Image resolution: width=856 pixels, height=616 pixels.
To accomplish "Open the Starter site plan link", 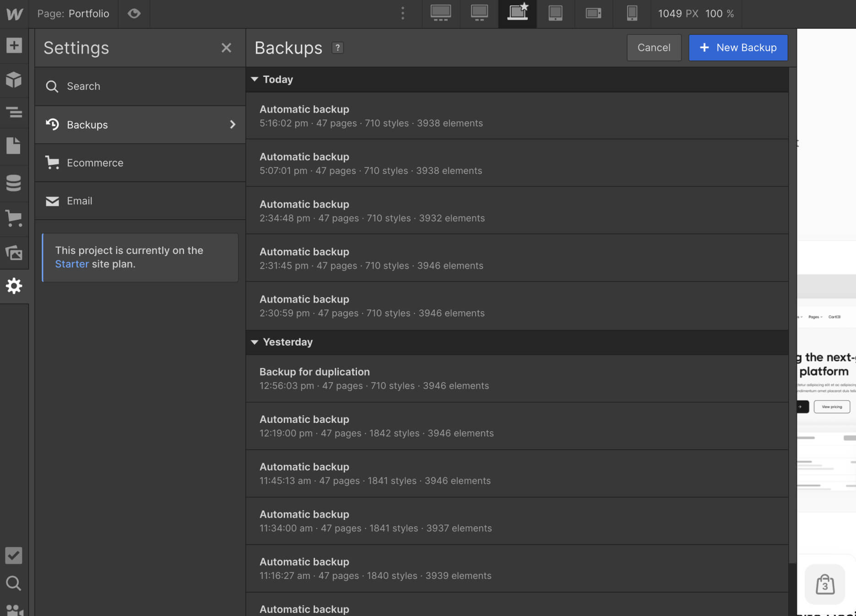I will [x=72, y=264].
